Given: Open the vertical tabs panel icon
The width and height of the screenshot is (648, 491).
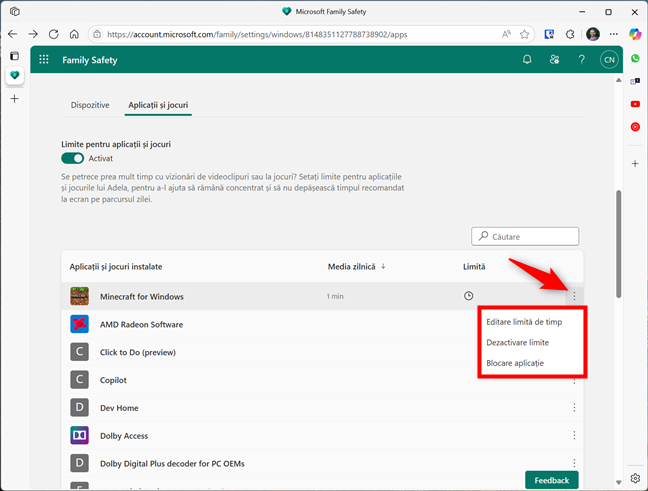Looking at the screenshot, I should (x=14, y=55).
